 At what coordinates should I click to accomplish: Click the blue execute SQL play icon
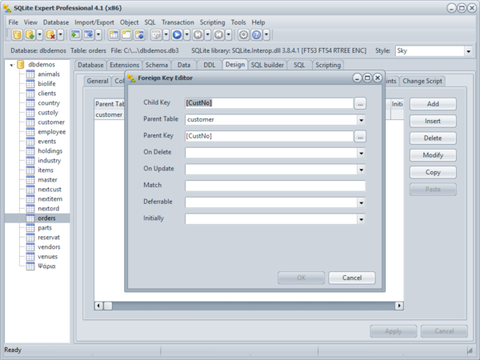pyautogui.click(x=177, y=35)
